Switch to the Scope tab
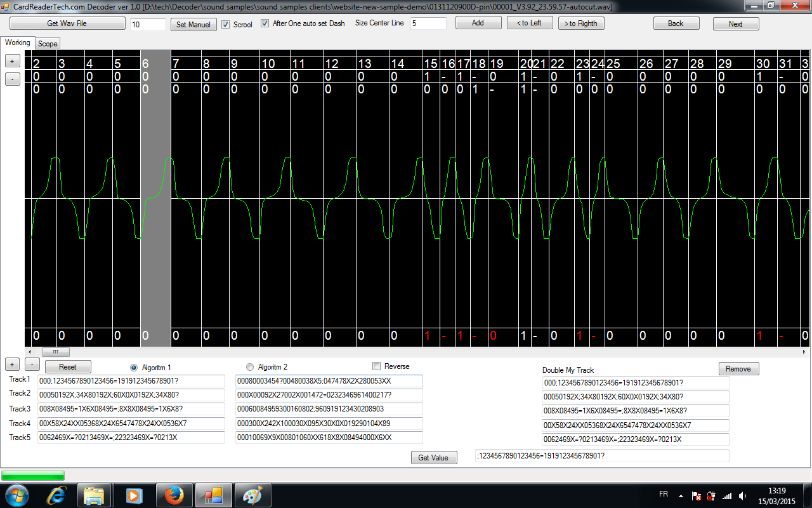812x508 pixels. (x=47, y=43)
